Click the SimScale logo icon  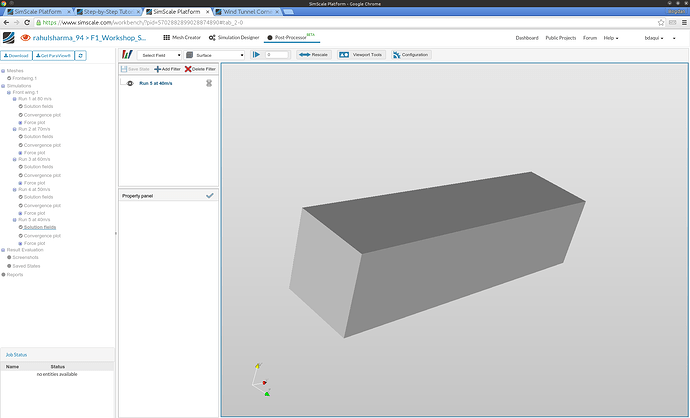[9, 37]
